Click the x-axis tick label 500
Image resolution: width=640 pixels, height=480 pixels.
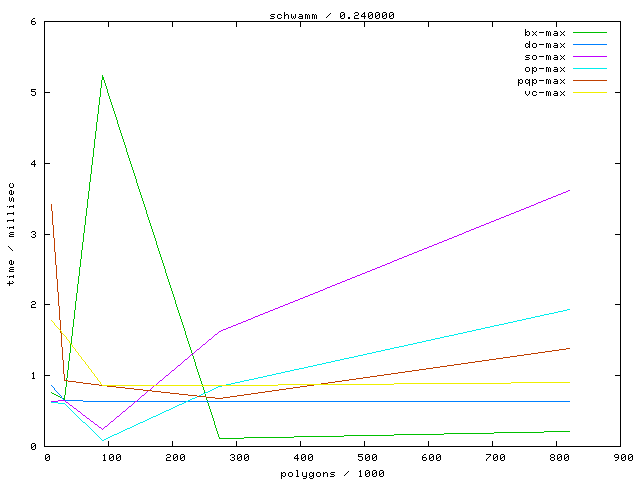pyautogui.click(x=367, y=458)
